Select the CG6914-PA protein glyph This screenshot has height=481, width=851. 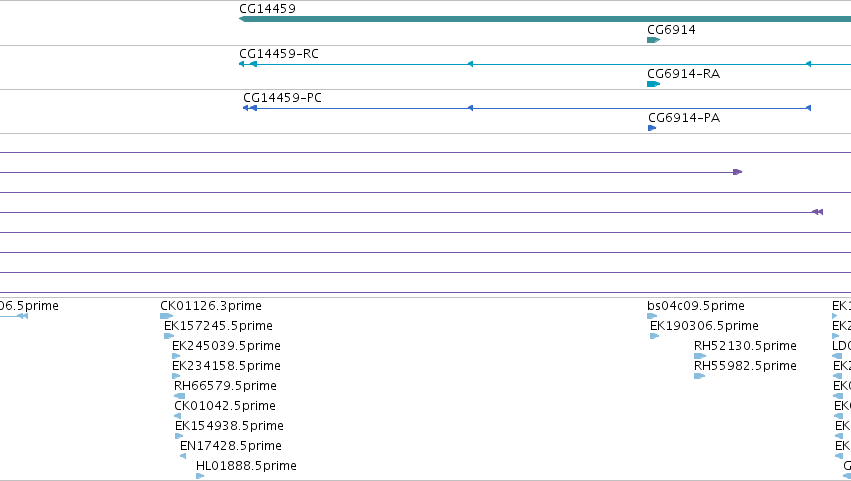[652, 128]
